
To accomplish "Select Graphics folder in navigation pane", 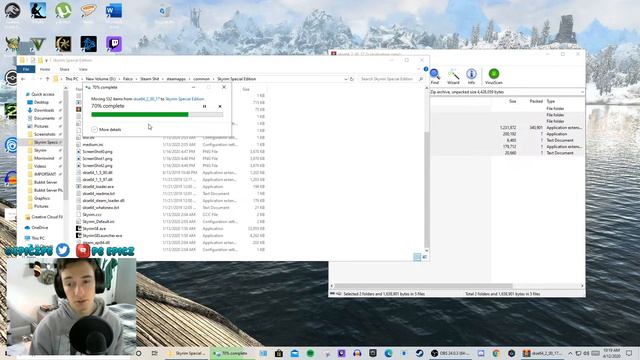I will (x=42, y=198).
